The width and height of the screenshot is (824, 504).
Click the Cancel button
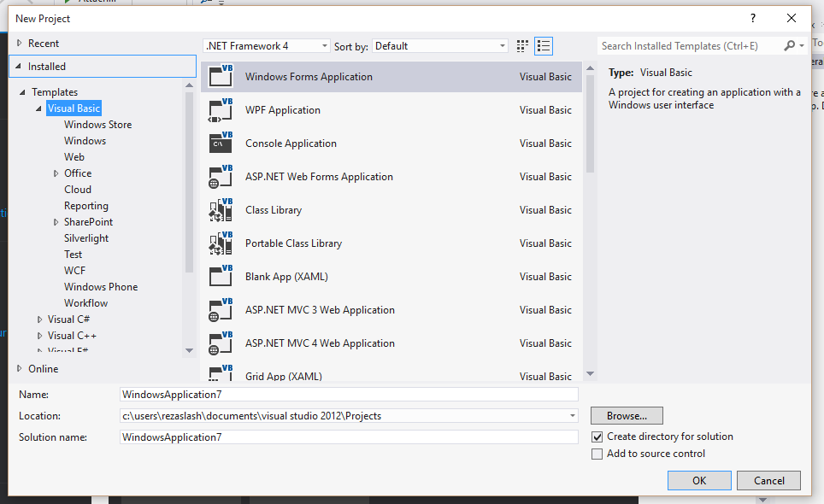coord(768,480)
